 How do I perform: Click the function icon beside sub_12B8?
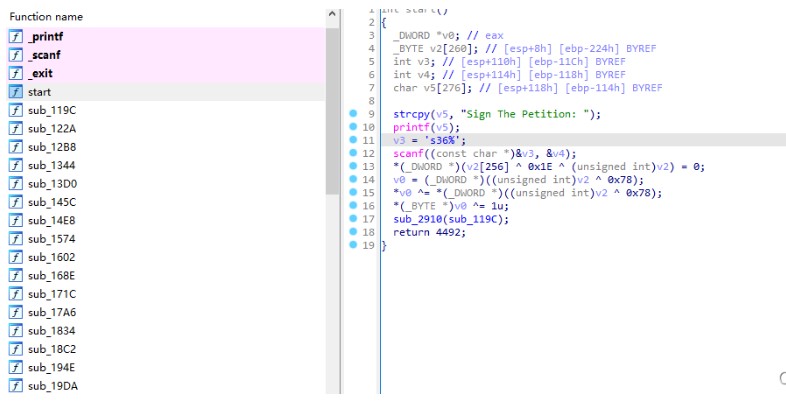pyautogui.click(x=16, y=147)
